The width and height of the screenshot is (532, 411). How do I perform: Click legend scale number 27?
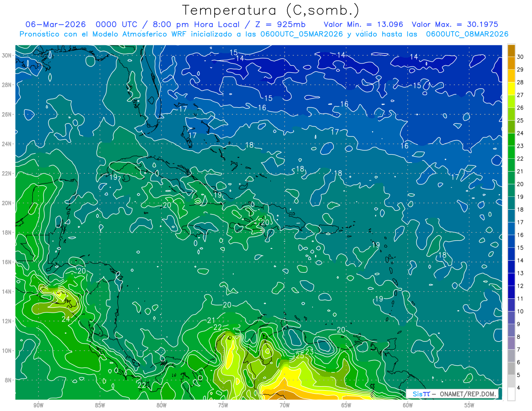pos(520,95)
